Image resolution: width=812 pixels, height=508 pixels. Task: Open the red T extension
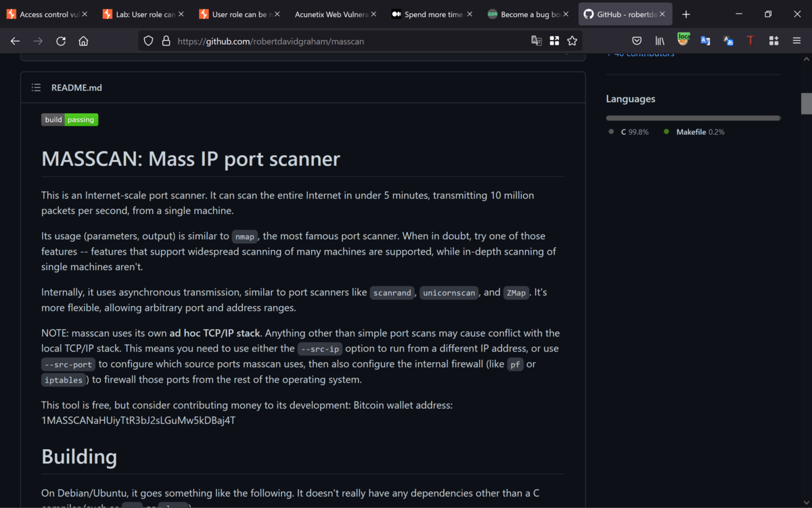click(x=750, y=41)
